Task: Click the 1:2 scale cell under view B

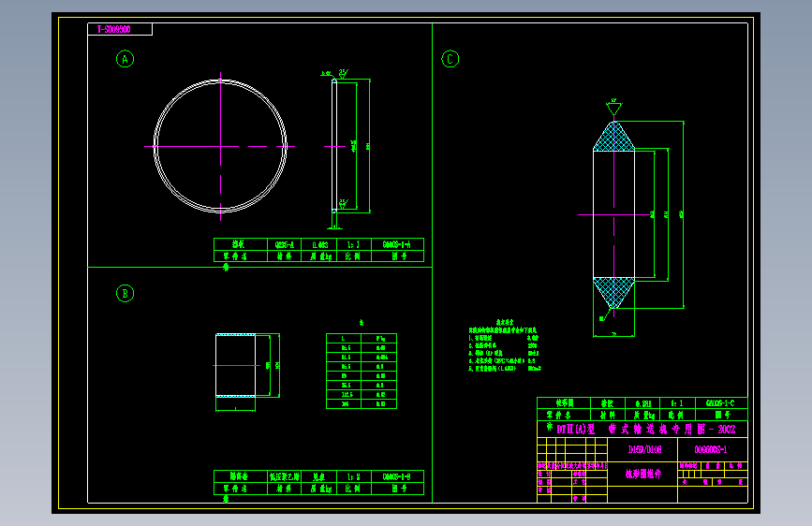Action: 354,476
